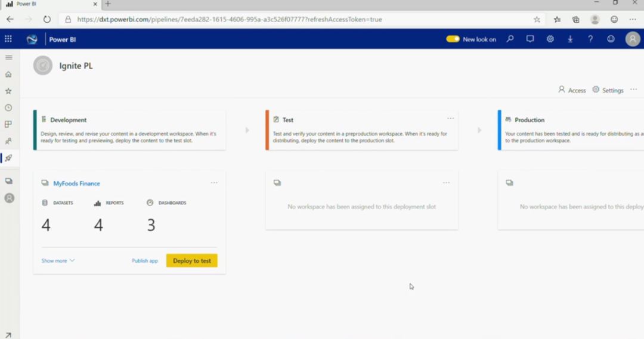Open browser favorites list icon
The image size is (644, 339).
[x=557, y=19]
